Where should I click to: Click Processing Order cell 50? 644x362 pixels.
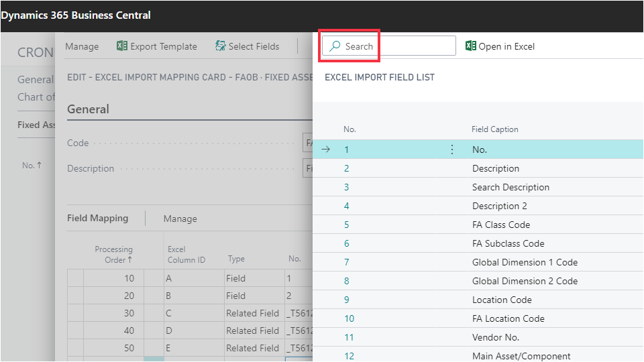114,348
